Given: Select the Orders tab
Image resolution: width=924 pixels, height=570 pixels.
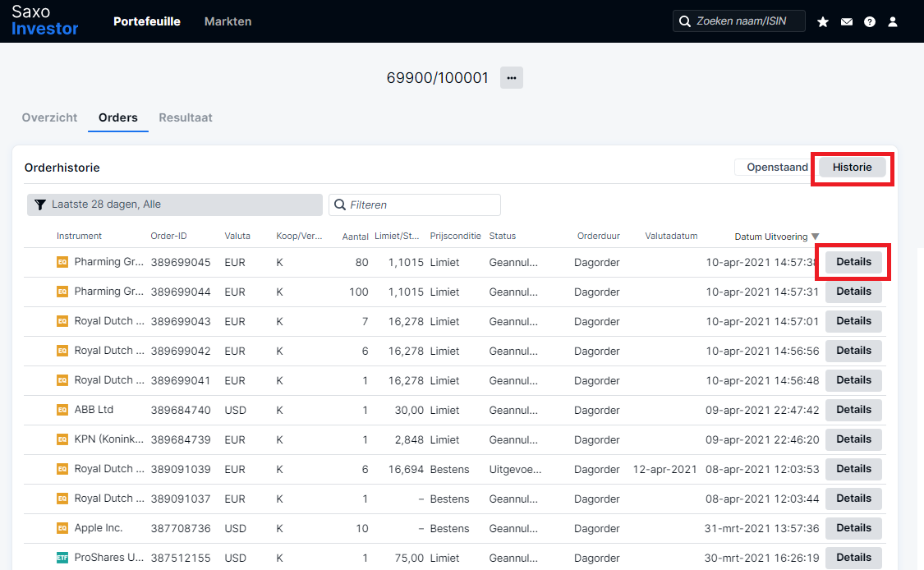Looking at the screenshot, I should (x=117, y=117).
